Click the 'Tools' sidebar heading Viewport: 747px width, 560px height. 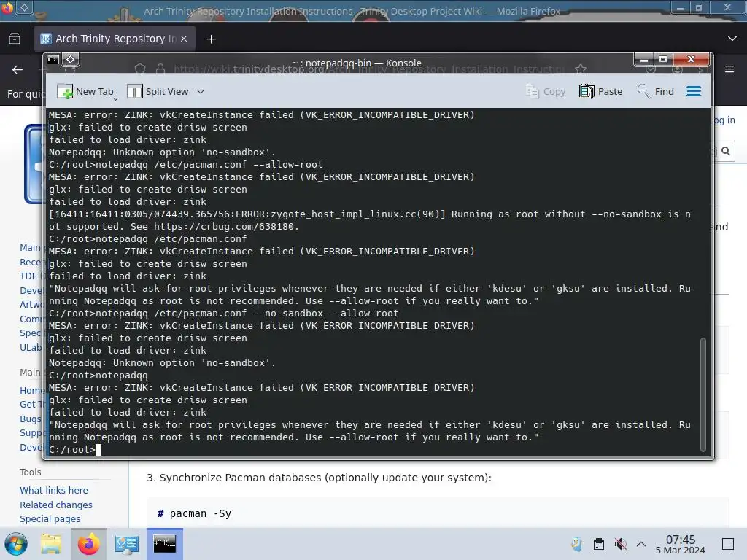point(31,472)
